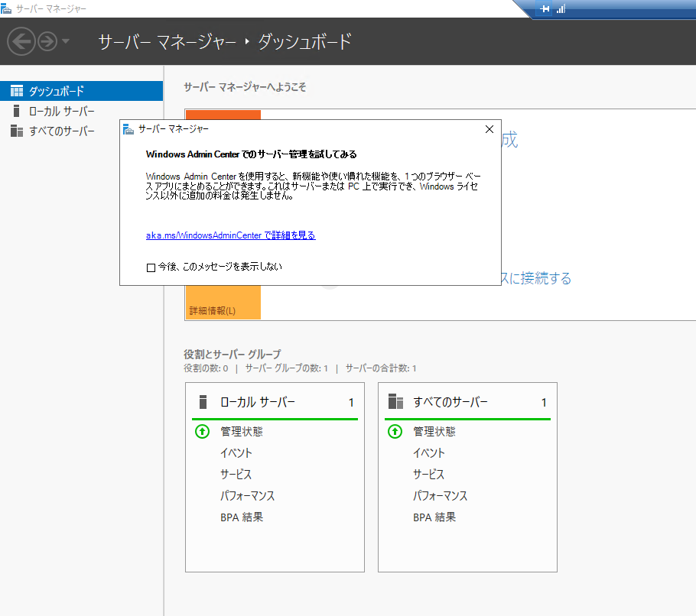This screenshot has height=616, width=696.
Task: Click the サーバーの合計数: 1 text
Action: coord(381,368)
